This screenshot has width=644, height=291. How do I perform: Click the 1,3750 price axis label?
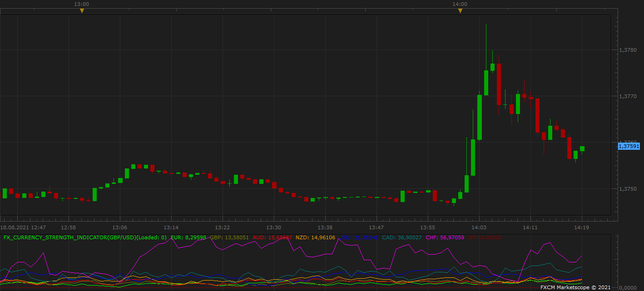pos(628,189)
